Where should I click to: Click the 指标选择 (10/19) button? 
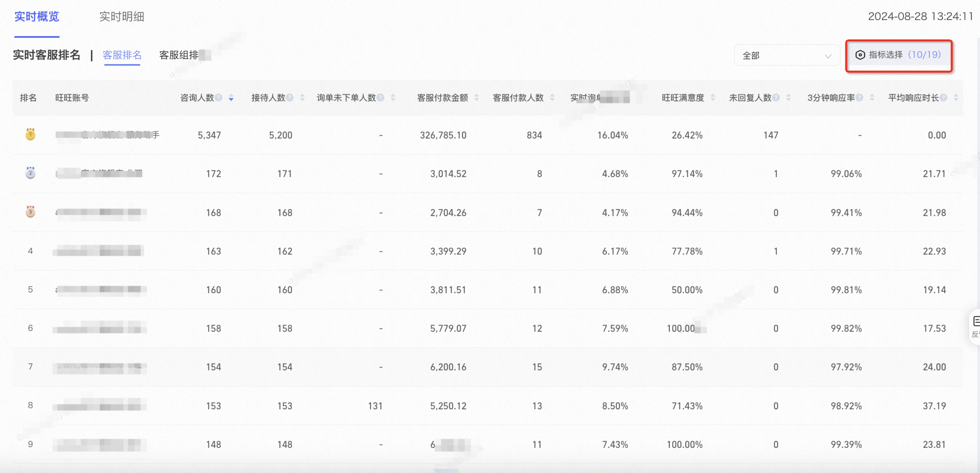[x=898, y=55]
